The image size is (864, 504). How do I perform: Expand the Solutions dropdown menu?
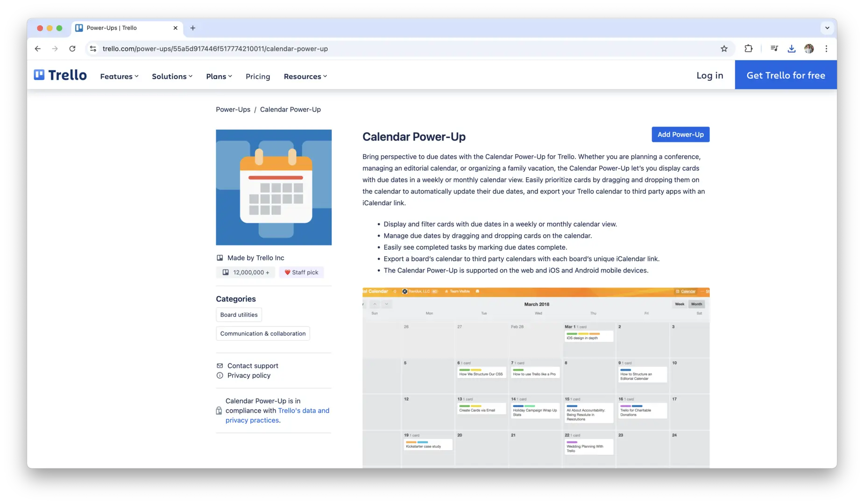tap(172, 77)
